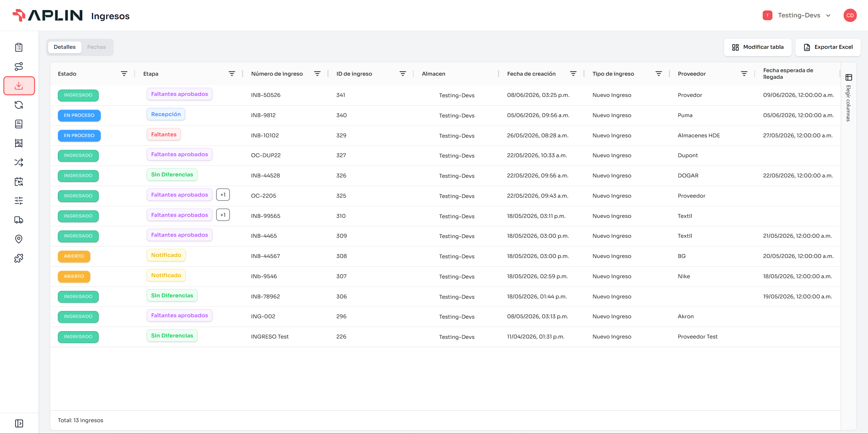Viewport: 868px width, 434px height.
Task: Filter the Proveedor column
Action: [744, 74]
